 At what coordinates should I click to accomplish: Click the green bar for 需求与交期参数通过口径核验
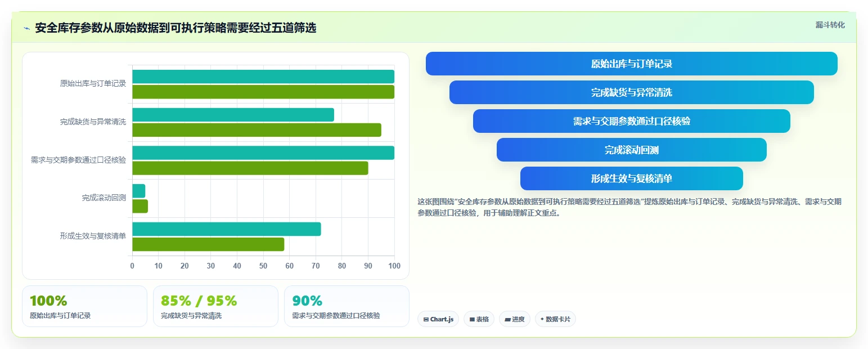(250, 168)
